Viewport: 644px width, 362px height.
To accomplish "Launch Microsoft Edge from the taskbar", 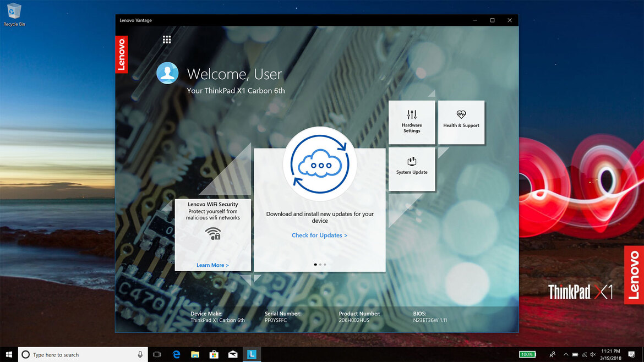I will click(x=176, y=354).
